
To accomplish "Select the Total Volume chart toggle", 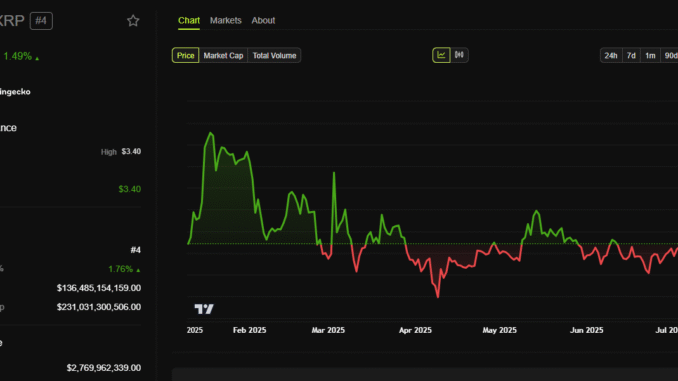I will point(274,55).
